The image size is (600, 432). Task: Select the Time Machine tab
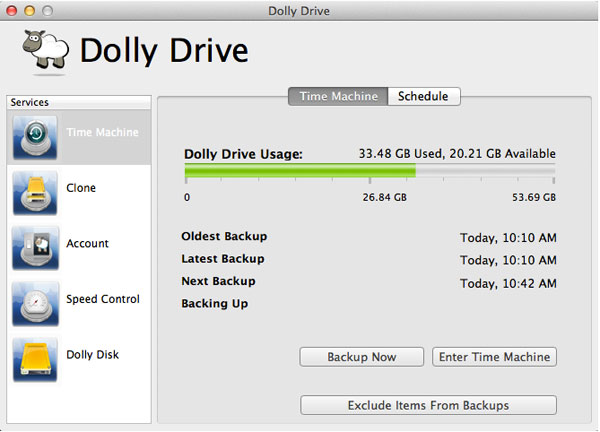coord(337,96)
